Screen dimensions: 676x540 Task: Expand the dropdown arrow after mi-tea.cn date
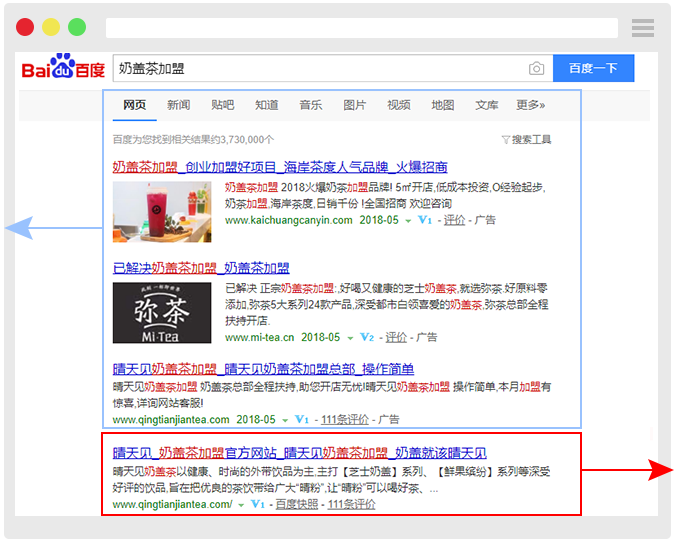[x=351, y=339]
